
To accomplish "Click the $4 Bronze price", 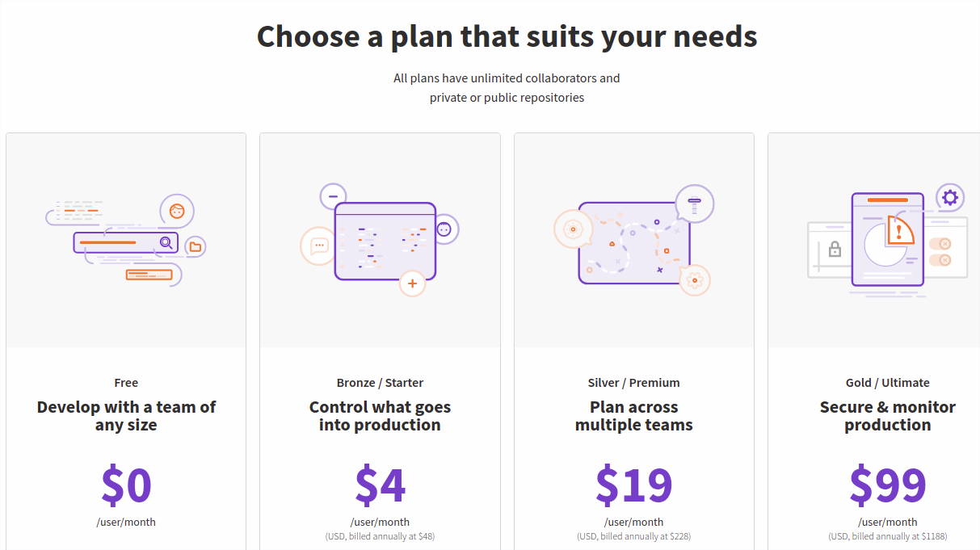I will pyautogui.click(x=380, y=485).
